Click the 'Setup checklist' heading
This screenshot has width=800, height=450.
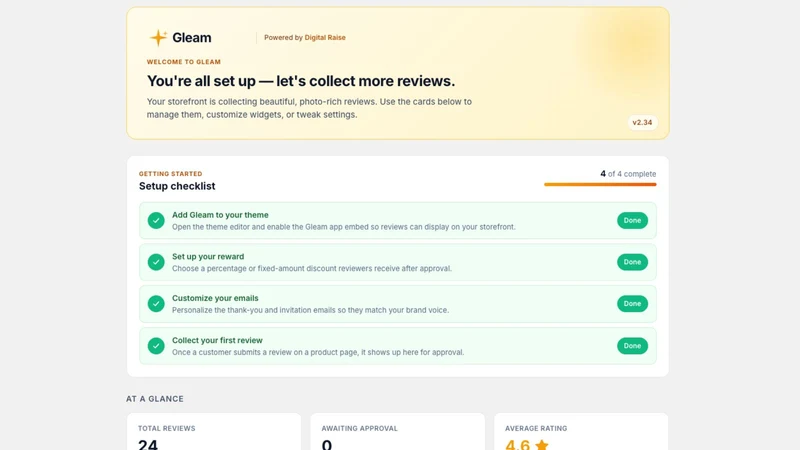pyautogui.click(x=177, y=186)
